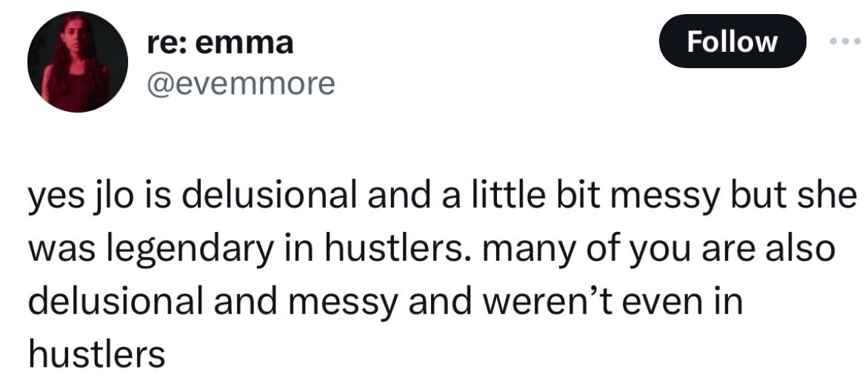The height and width of the screenshot is (392, 868).
Task: Follow the re: emma account
Action: click(x=732, y=41)
